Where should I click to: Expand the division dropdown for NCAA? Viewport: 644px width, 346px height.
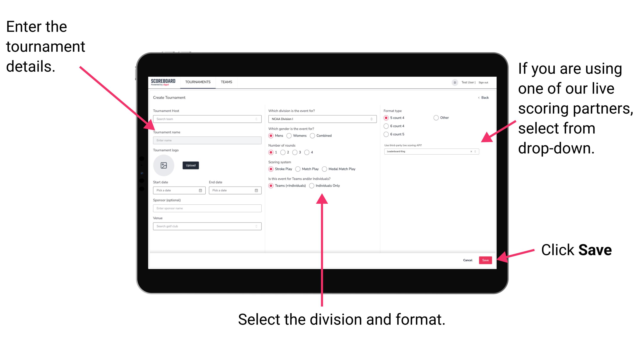pos(371,119)
